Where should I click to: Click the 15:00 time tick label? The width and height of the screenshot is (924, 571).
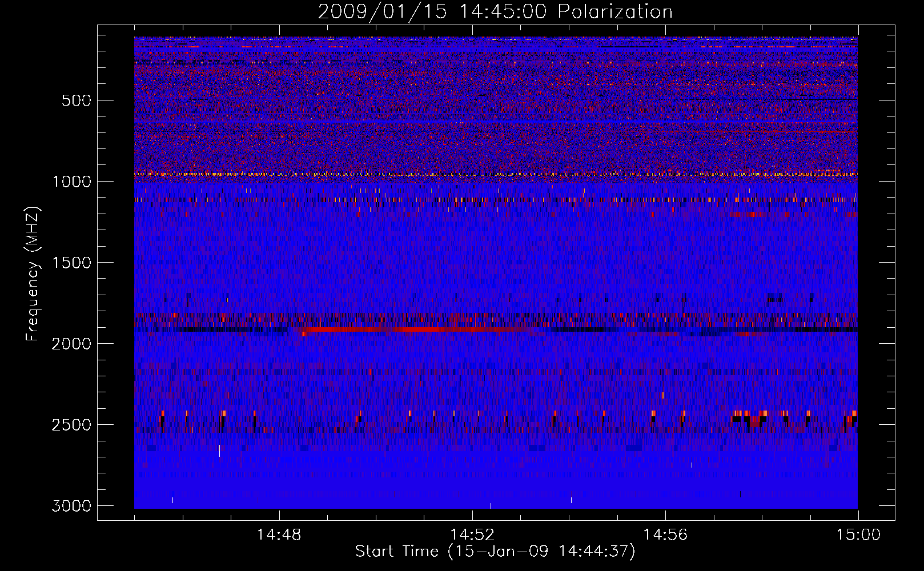(858, 535)
